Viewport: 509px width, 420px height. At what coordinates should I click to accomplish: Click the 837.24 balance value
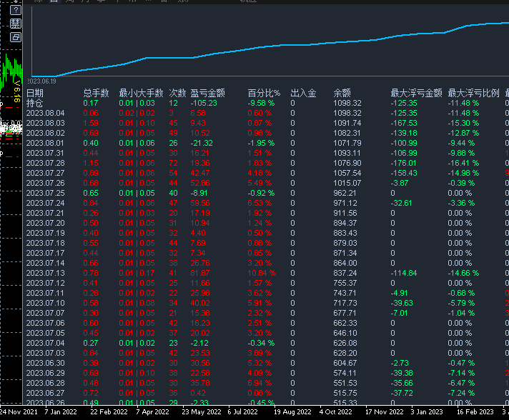click(x=345, y=274)
